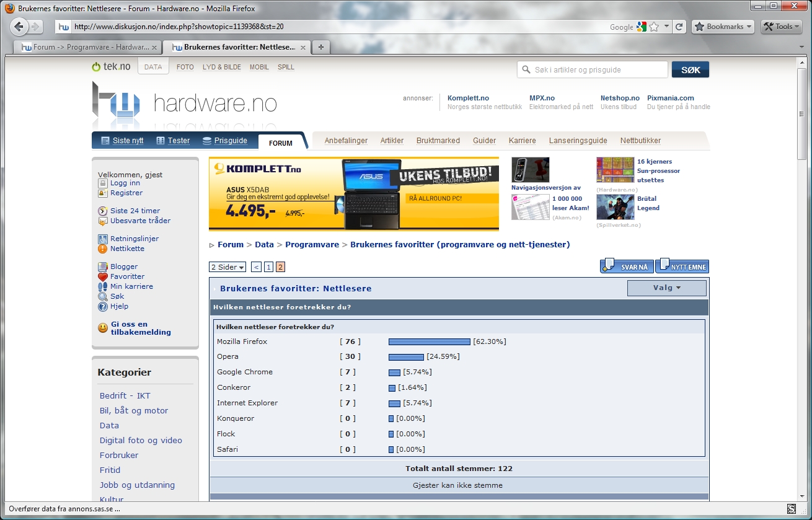This screenshot has width=812, height=520.
Task: Open a new tab with the plus button
Action: [x=320, y=47]
